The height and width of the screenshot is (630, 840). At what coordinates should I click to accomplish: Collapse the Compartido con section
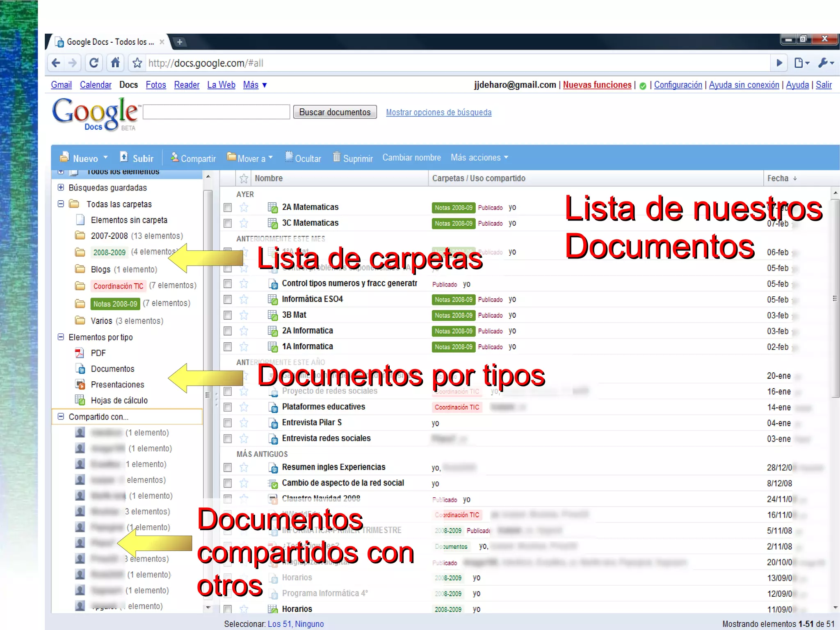click(x=61, y=417)
